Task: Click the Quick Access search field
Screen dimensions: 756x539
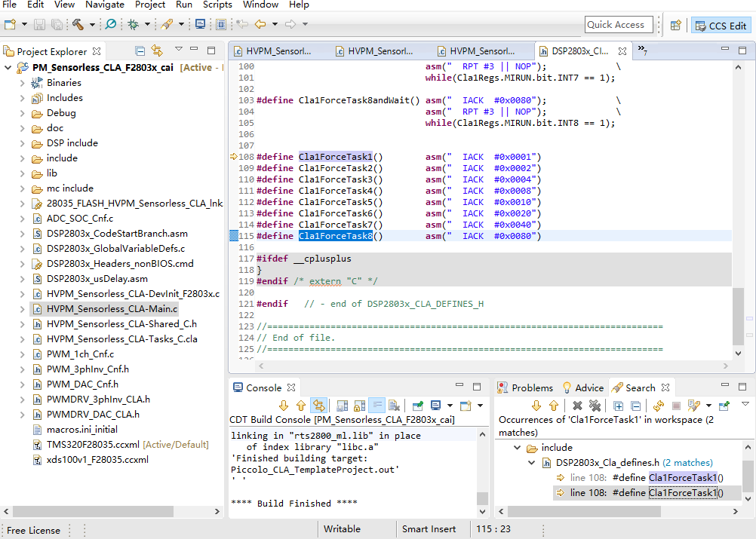Action: click(x=619, y=25)
